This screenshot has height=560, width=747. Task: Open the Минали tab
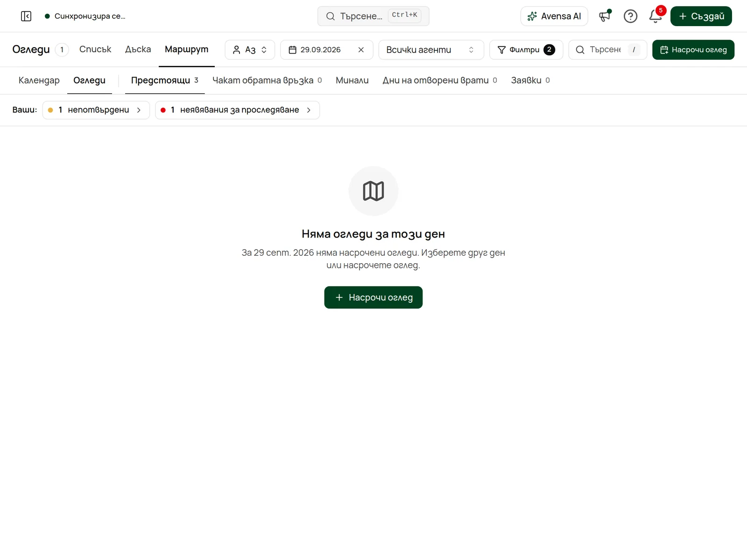(352, 80)
